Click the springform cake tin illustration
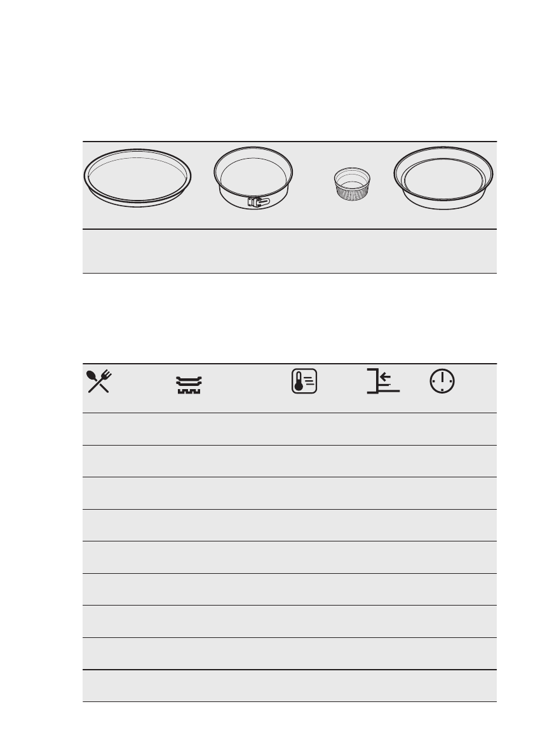This screenshot has width=533, height=756. (x=253, y=178)
